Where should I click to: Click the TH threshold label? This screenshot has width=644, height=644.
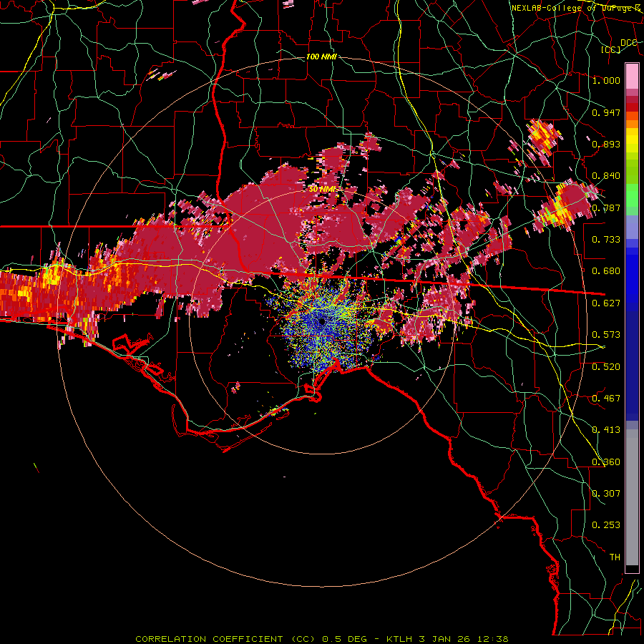pos(615,557)
